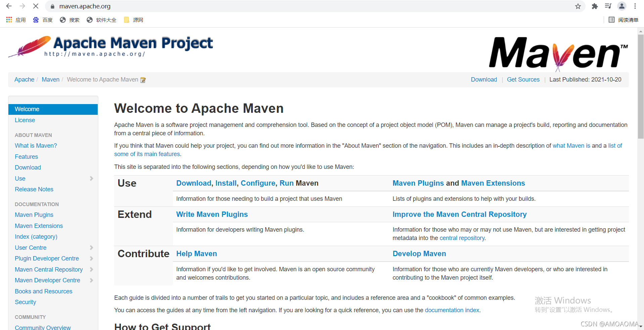The width and height of the screenshot is (644, 330).
Task: Open Features in sidebar
Action: [x=26, y=157]
